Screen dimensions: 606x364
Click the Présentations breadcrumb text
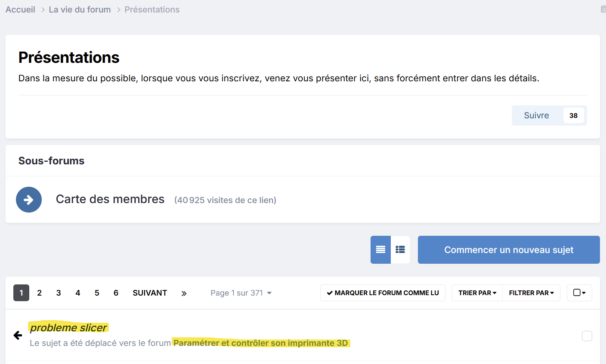(x=152, y=9)
